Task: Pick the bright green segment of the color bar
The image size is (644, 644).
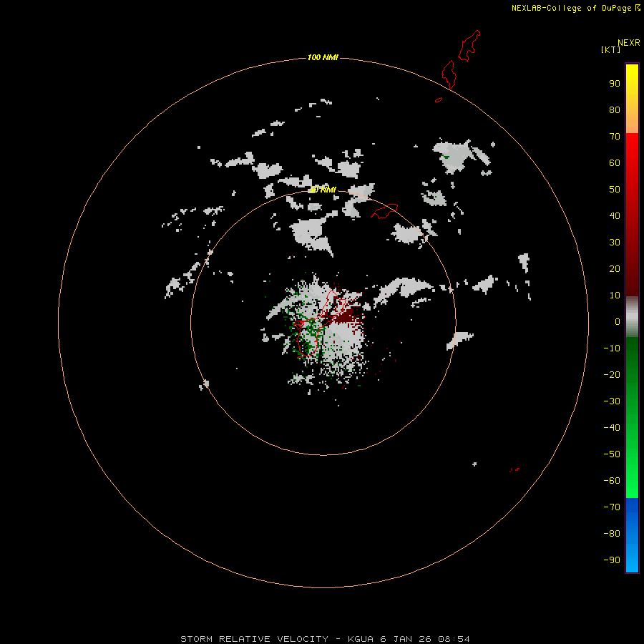Action: (632, 472)
